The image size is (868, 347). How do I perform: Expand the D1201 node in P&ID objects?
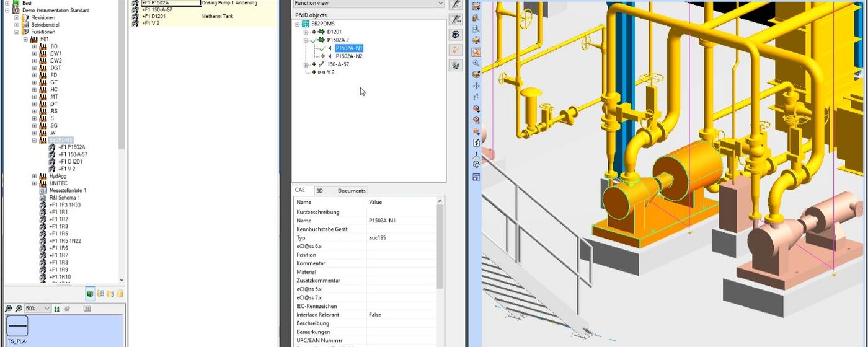click(306, 32)
